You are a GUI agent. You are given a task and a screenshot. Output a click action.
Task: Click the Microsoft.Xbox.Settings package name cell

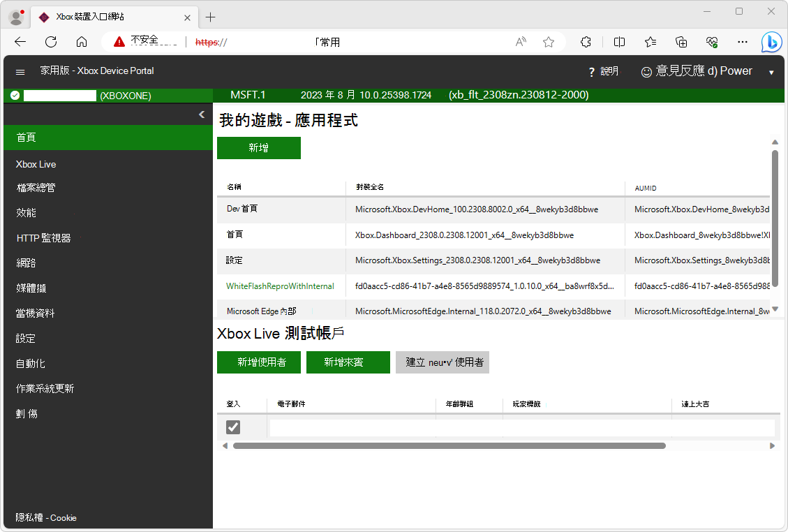click(x=485, y=260)
